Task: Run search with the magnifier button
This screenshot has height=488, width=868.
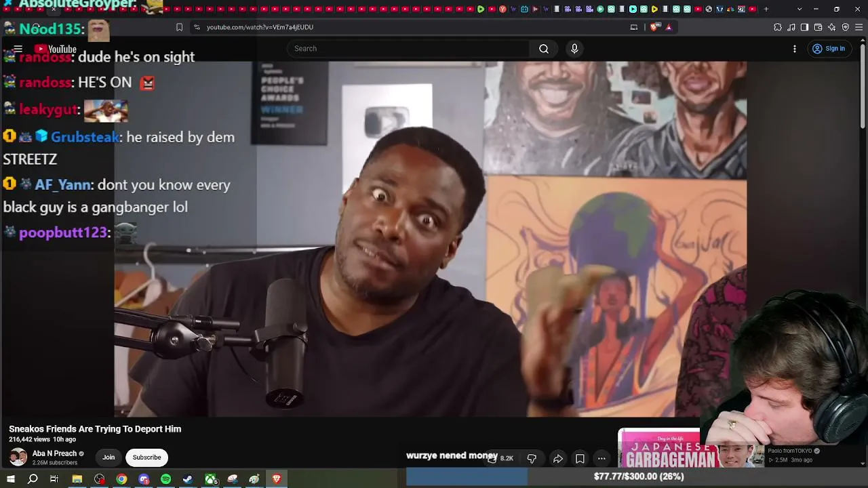Action: [544, 49]
